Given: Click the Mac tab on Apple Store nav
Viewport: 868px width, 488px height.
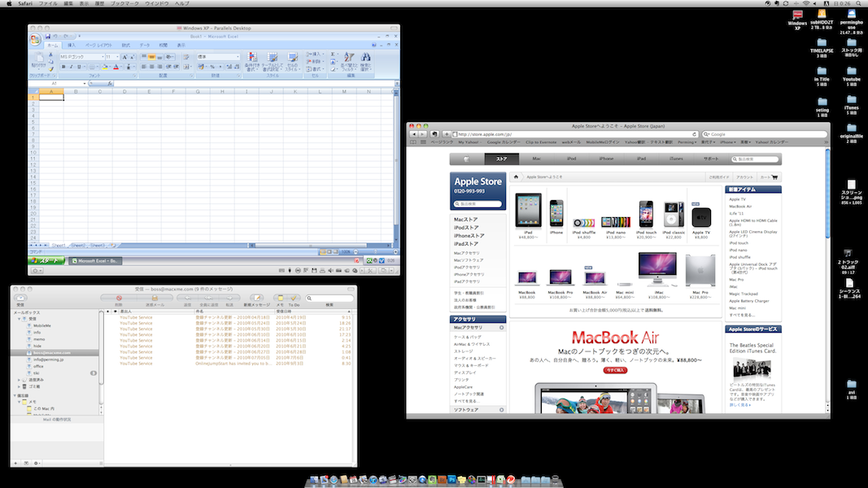Looking at the screenshot, I should 536,159.
